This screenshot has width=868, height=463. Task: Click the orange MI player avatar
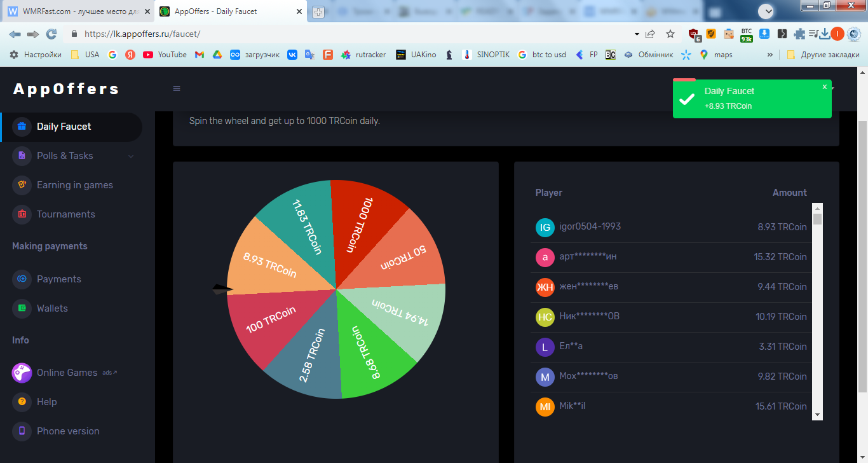(545, 406)
